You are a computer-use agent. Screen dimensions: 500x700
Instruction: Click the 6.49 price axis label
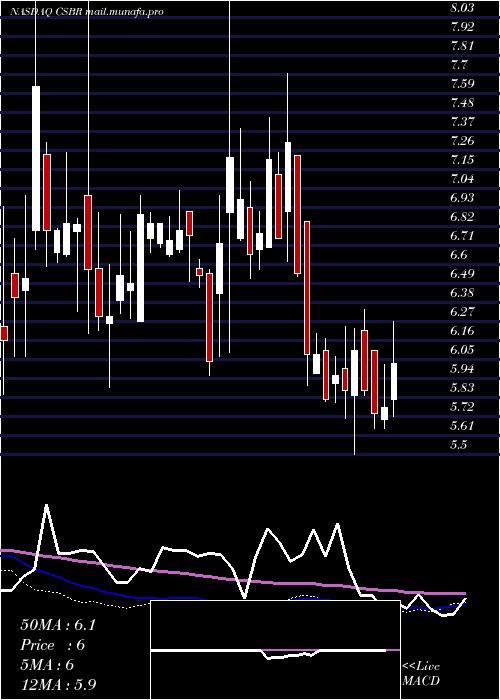pos(464,273)
